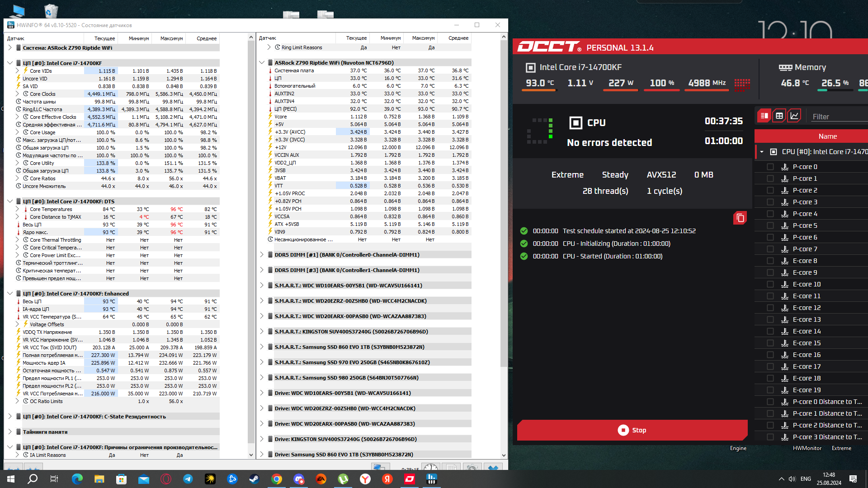Image resolution: width=868 pixels, height=488 pixels.
Task: Check the E-core 12 checkbox
Action: (x=770, y=308)
